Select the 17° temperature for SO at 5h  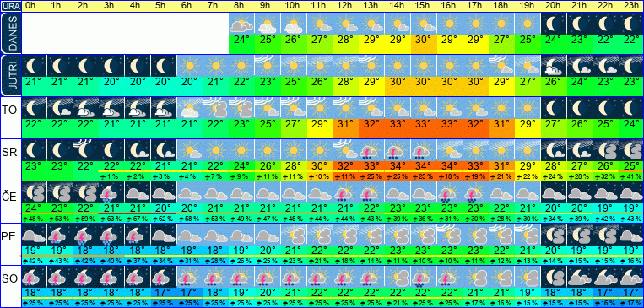point(163,293)
